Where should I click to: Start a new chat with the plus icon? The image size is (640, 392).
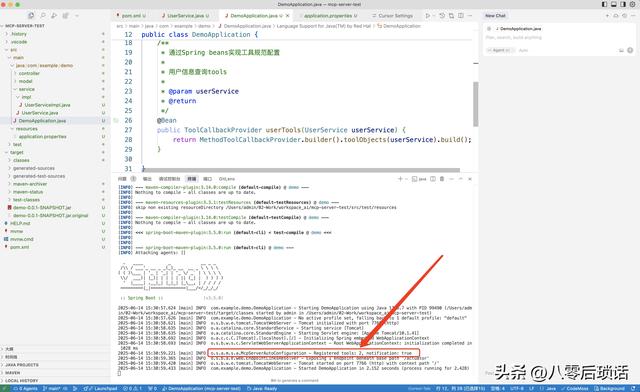click(607, 16)
